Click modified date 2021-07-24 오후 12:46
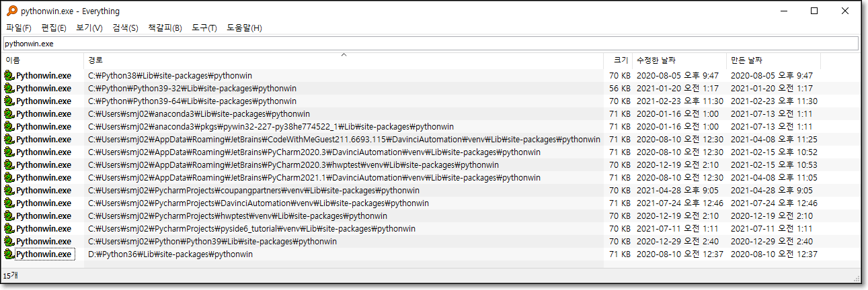This screenshot has height=290, width=868. (680, 203)
